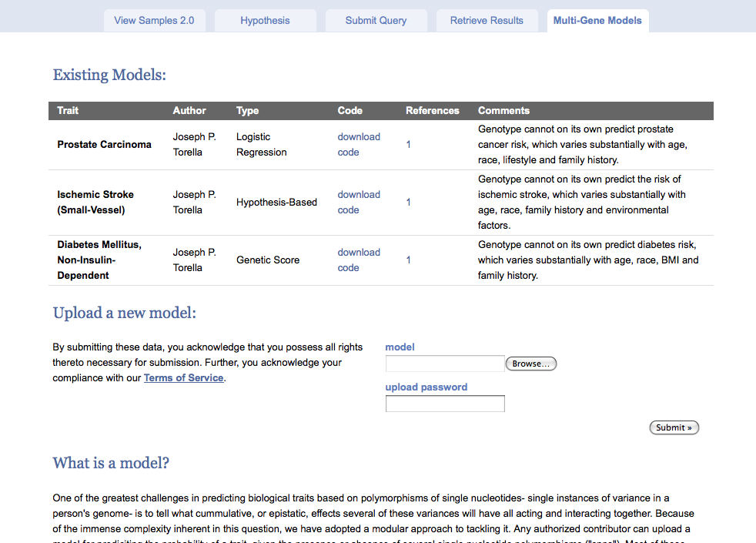
Task: Open reference 1 for Diabetes Mellitus
Action: (x=408, y=260)
